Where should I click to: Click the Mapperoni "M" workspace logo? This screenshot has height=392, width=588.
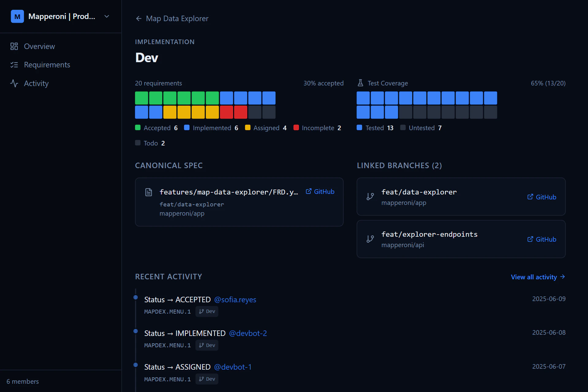coord(17,16)
